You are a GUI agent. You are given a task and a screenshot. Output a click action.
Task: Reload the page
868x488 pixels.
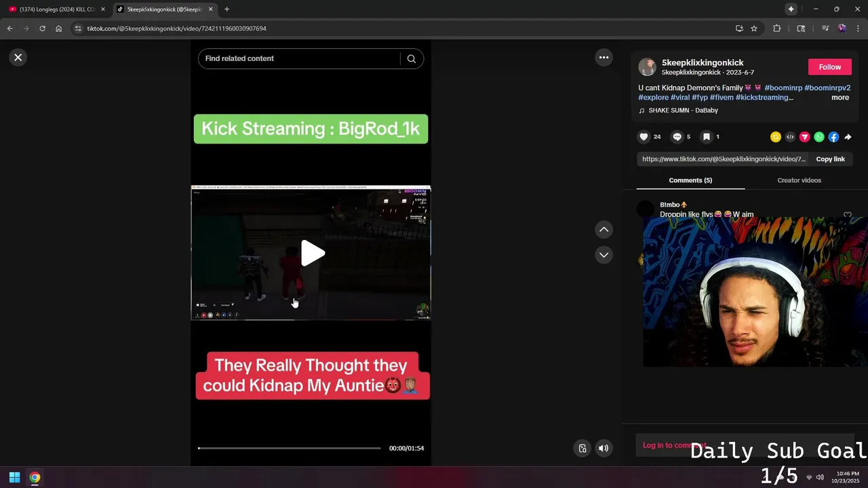[x=42, y=28]
